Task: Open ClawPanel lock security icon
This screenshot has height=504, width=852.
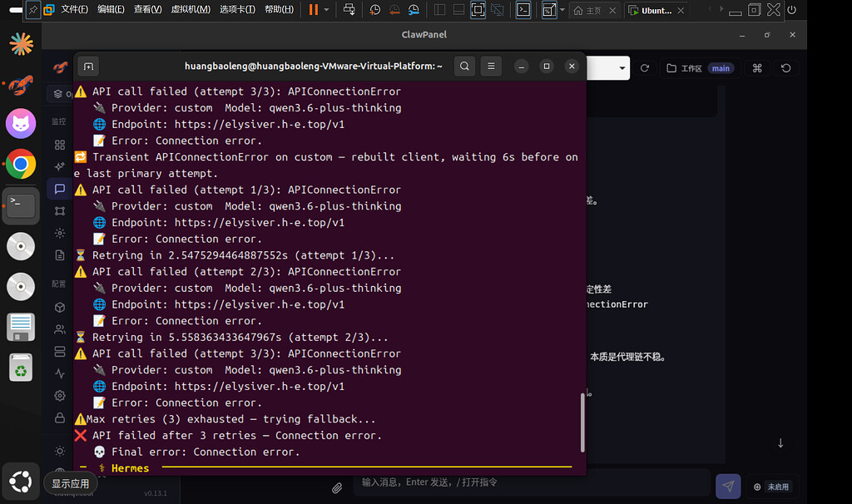Action: [60, 418]
